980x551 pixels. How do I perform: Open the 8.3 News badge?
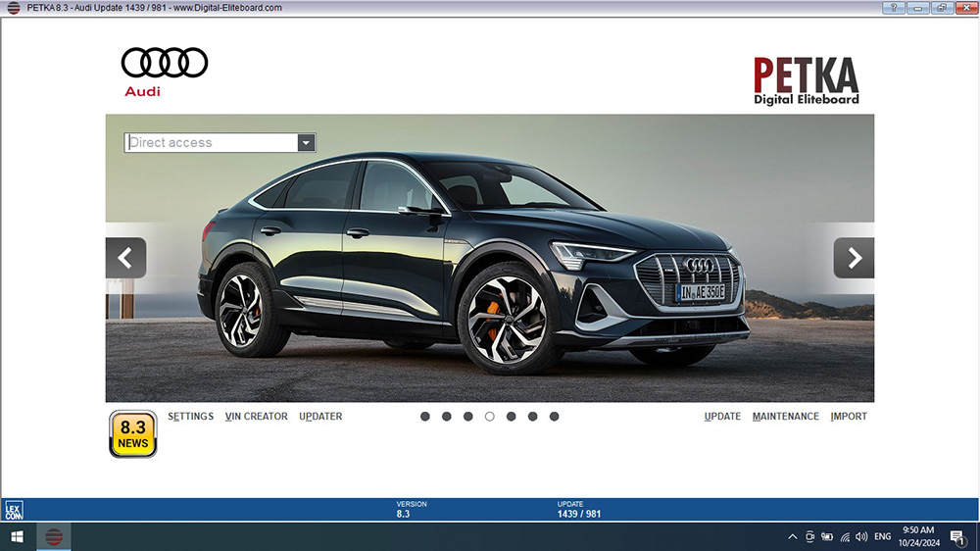(132, 434)
